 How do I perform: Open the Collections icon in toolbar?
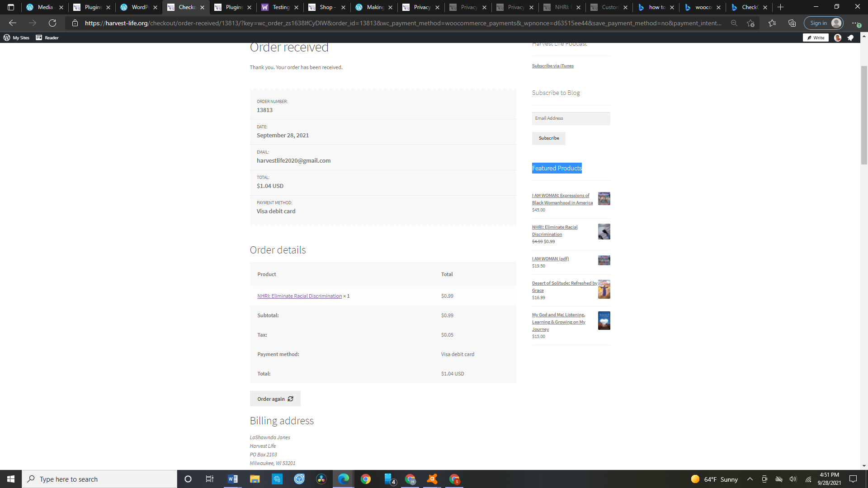(792, 23)
